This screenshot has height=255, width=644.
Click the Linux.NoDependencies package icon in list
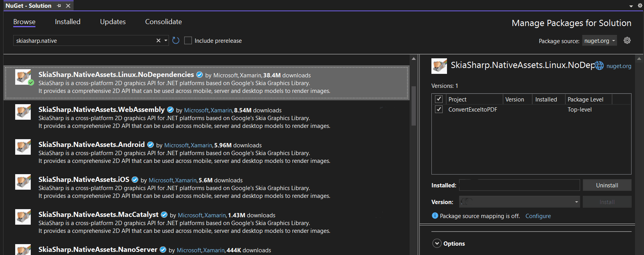click(23, 77)
